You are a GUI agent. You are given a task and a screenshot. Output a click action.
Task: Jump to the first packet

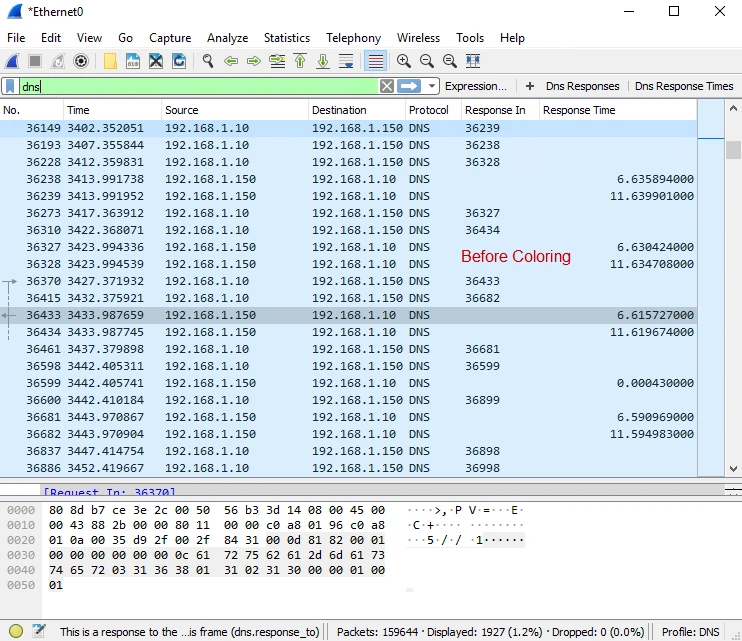point(300,61)
